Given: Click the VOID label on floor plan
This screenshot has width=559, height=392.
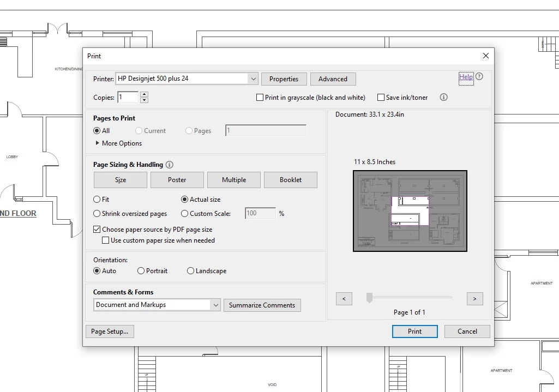Looking at the screenshot, I should pyautogui.click(x=272, y=384).
